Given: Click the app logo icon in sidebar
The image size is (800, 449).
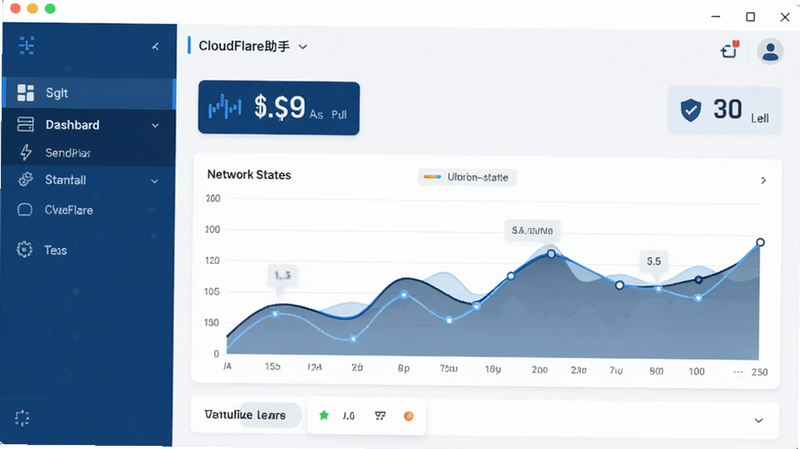Looking at the screenshot, I should point(27,45).
